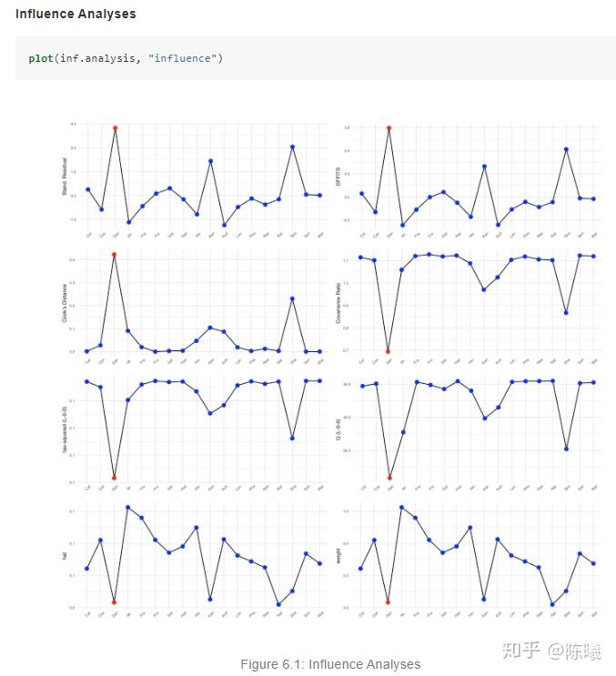Click the red point in Stand. Residual plot

tap(115, 128)
